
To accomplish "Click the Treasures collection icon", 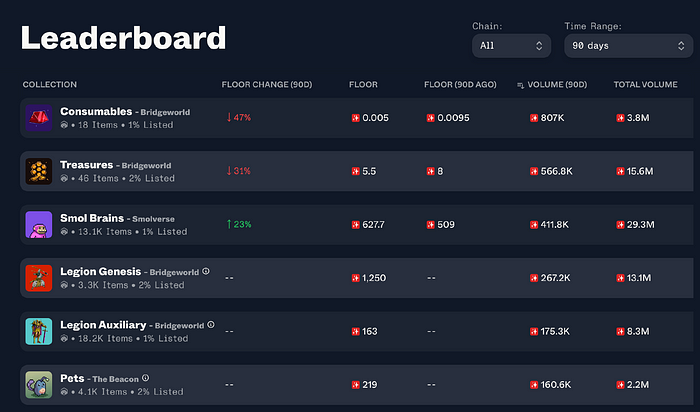I will [x=38, y=171].
